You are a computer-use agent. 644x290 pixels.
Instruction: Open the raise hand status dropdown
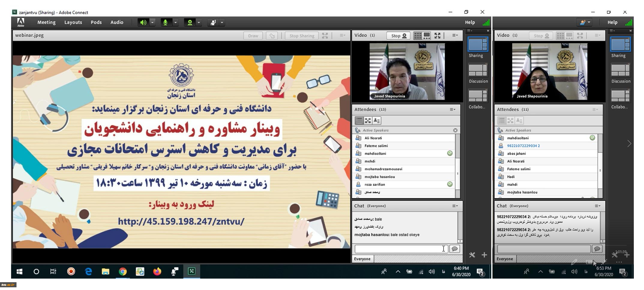click(222, 23)
